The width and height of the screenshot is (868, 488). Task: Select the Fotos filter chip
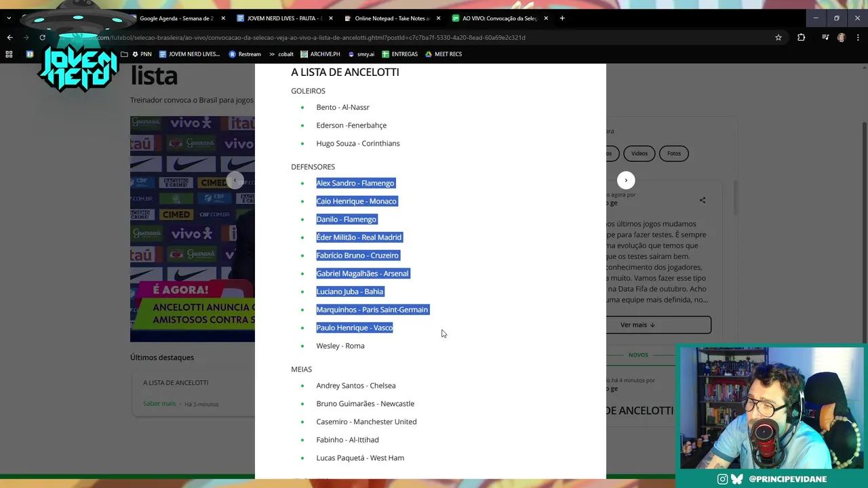[x=674, y=153]
